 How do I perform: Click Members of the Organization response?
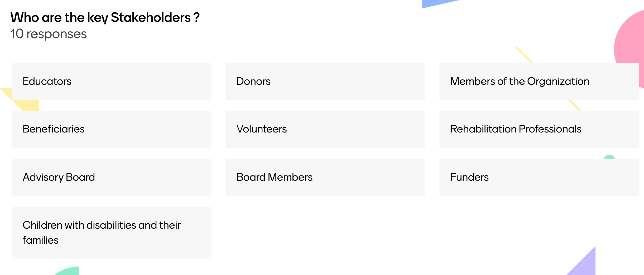point(539,81)
